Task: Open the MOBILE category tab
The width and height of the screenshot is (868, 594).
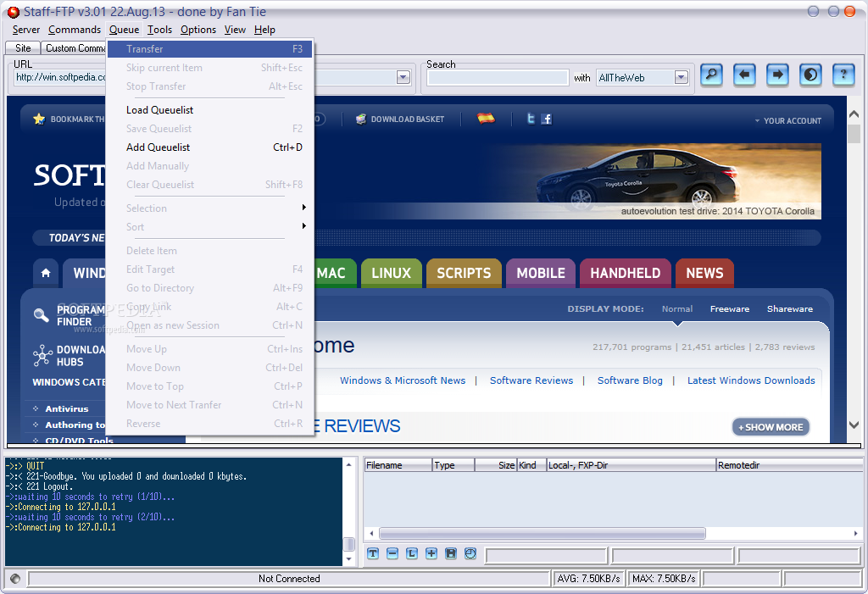Action: [541, 273]
